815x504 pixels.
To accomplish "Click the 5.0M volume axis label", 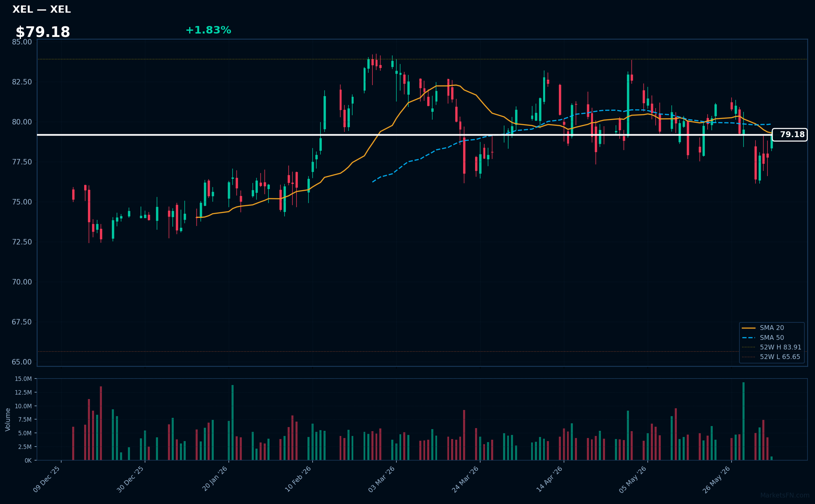I will [x=25, y=433].
